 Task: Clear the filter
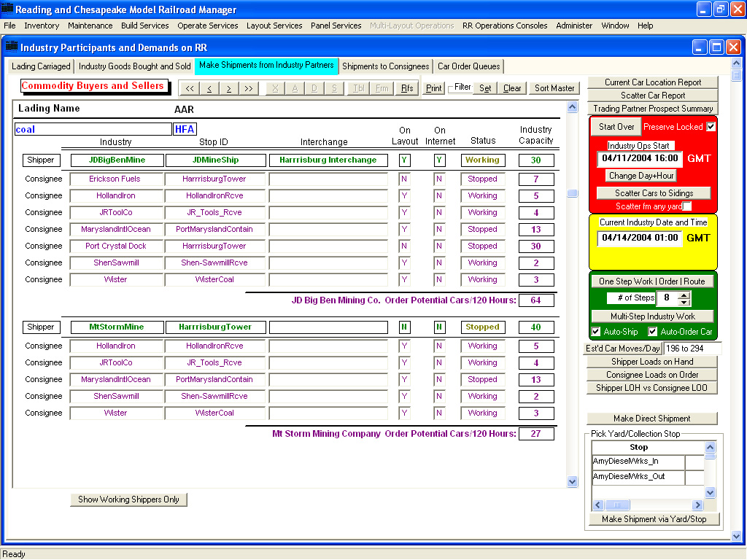pyautogui.click(x=512, y=88)
